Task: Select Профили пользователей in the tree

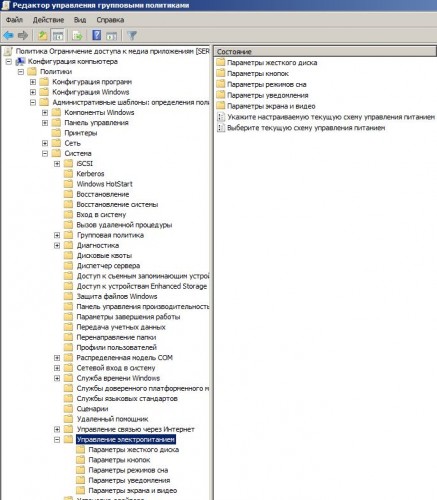Action: [x=116, y=347]
